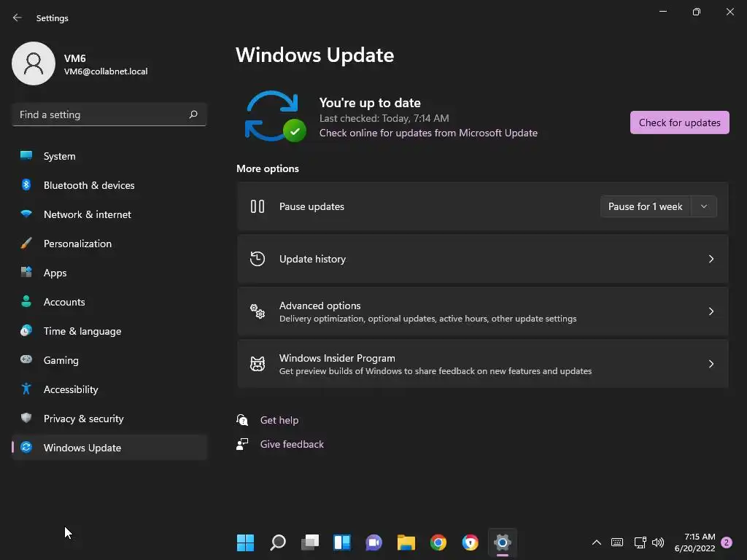Screen dimensions: 747x560
Task: Open Advanced options chevron
Action: pyautogui.click(x=711, y=311)
